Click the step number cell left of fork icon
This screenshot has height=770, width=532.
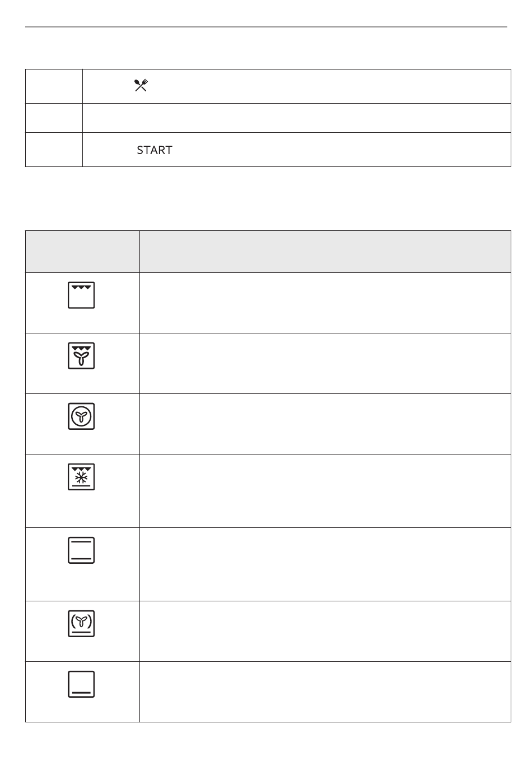click(x=54, y=86)
